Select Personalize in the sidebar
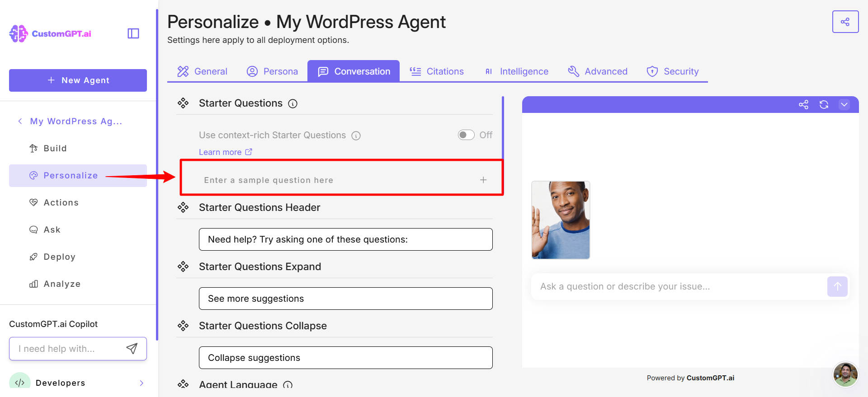 pyautogui.click(x=78, y=175)
